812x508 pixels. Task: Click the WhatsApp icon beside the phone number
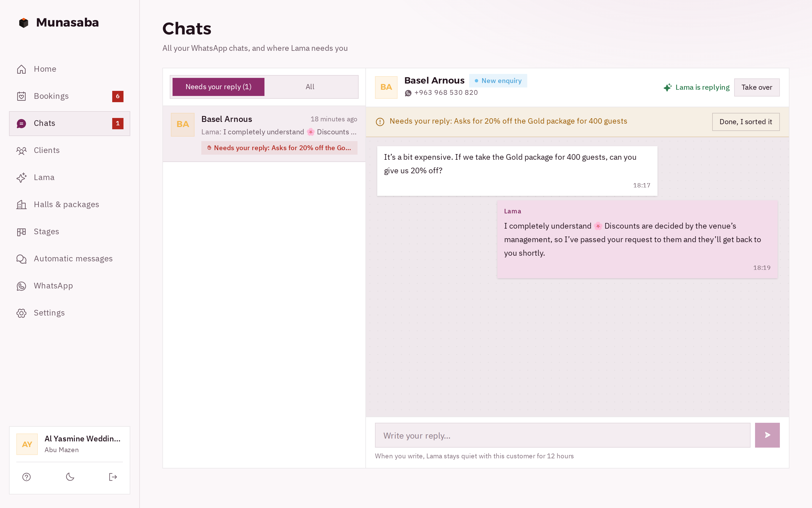click(408, 93)
